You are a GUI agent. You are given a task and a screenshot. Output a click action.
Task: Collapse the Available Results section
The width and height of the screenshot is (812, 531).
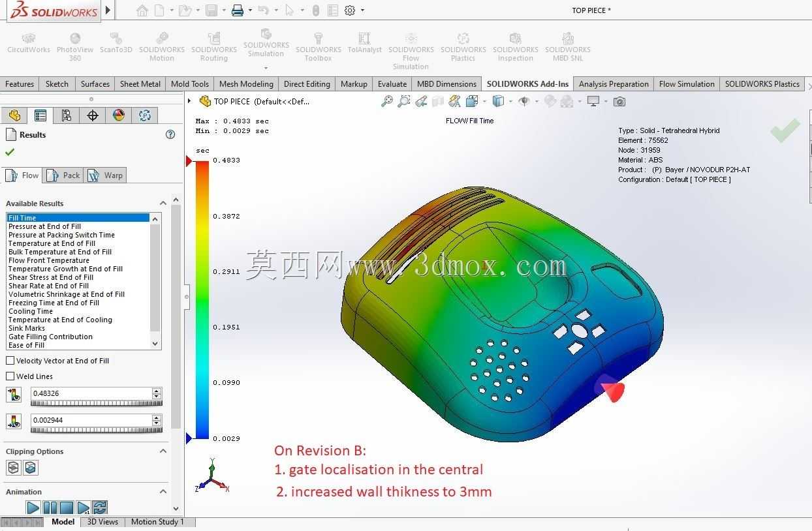(163, 204)
